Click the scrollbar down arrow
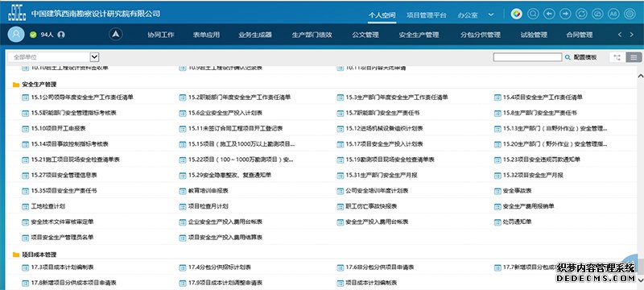 click(640, 280)
